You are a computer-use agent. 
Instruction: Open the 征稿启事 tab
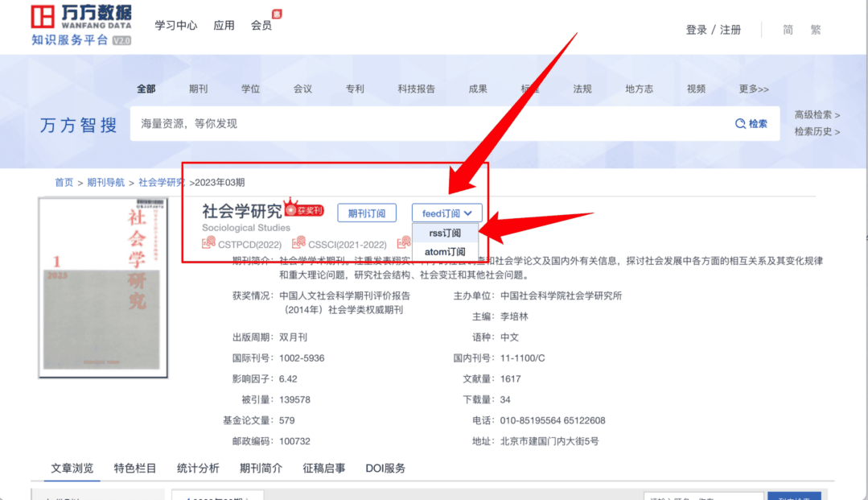coord(323,468)
